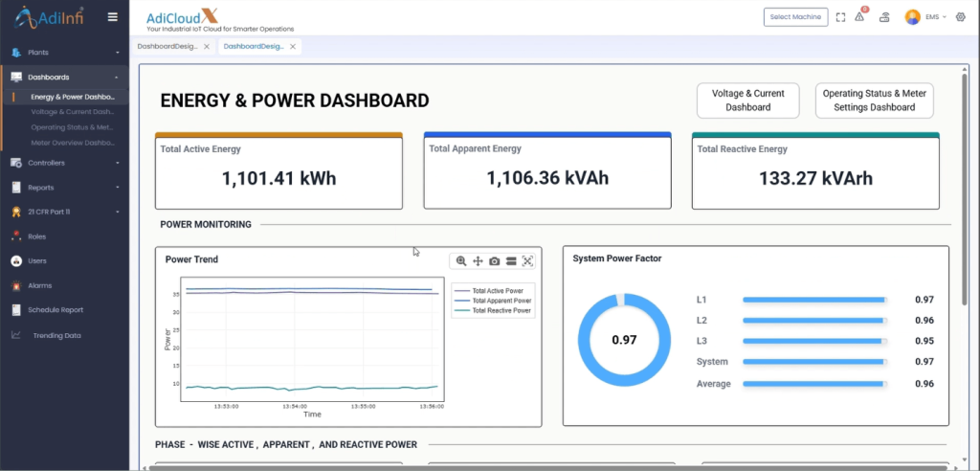The image size is (980, 471).
Task: Toggle Total Active Power legend series
Action: tap(493, 291)
